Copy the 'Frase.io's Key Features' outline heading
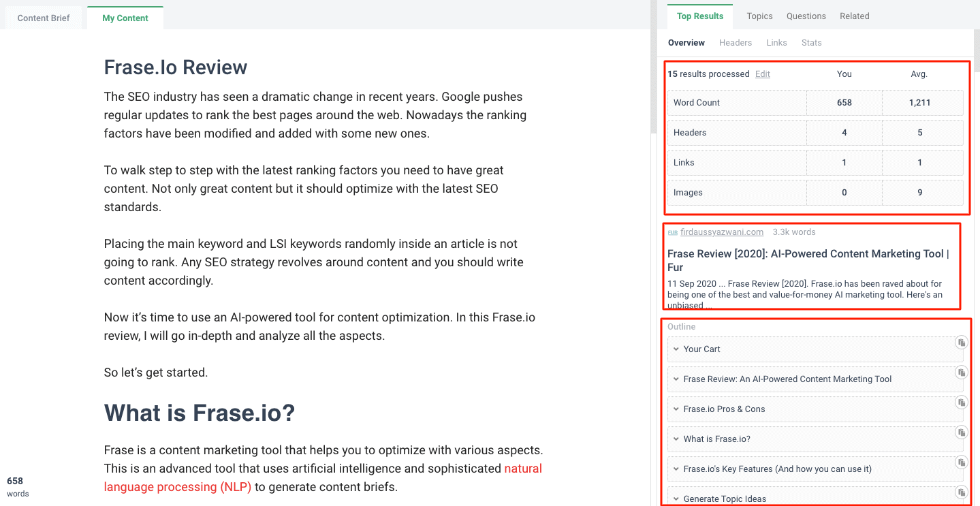This screenshot has height=506, width=980. pyautogui.click(x=961, y=462)
